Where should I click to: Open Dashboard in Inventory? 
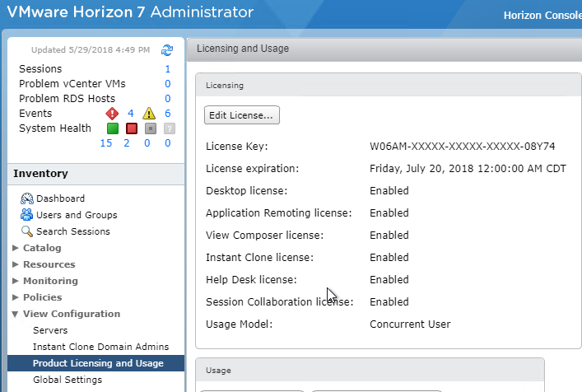[60, 198]
